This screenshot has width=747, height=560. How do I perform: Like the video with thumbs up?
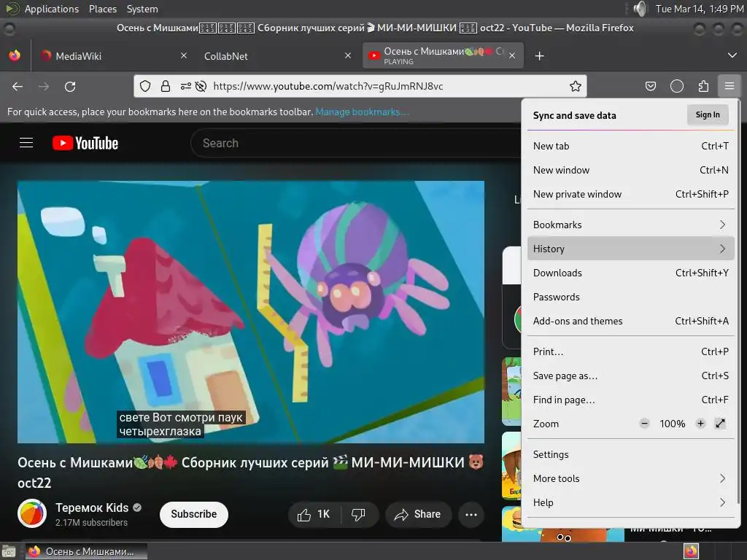(314, 514)
